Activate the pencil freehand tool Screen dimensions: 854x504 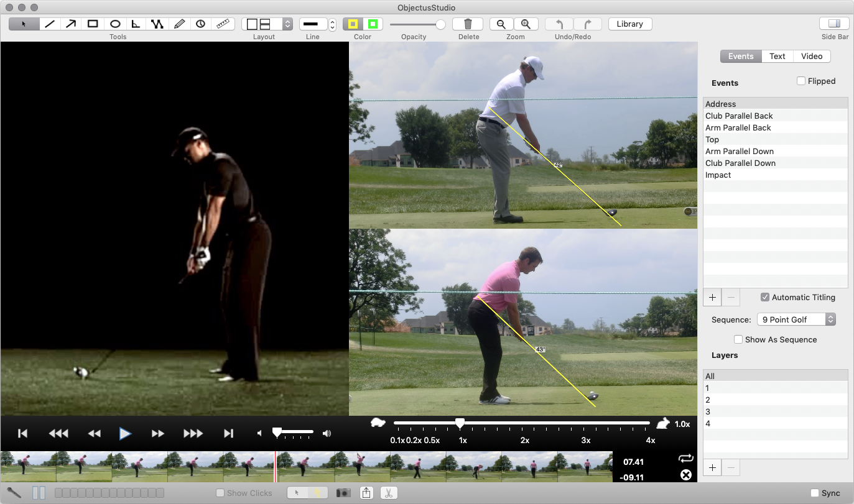click(x=179, y=24)
